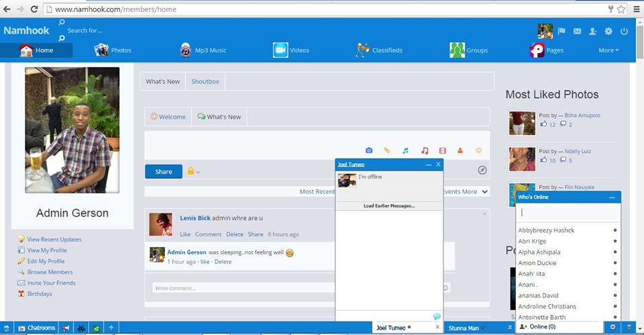Open the Videos section
The image size is (644, 335).
(x=290, y=50)
